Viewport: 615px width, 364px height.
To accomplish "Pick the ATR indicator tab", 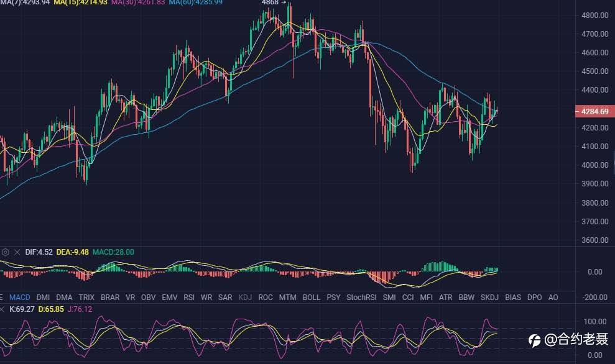I will click(x=446, y=298).
